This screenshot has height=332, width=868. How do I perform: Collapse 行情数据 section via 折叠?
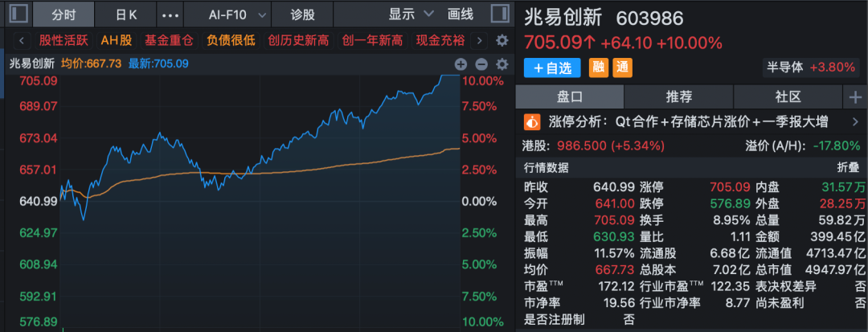click(848, 168)
